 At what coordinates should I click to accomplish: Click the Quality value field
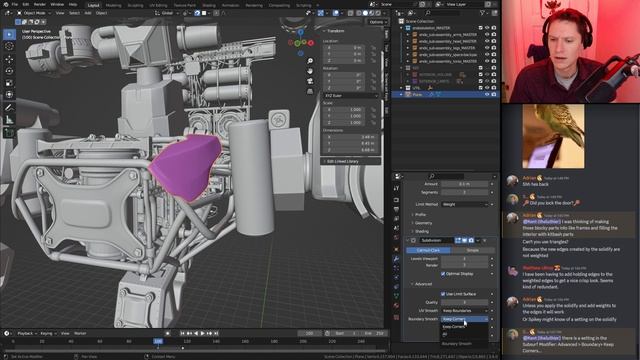[464, 302]
